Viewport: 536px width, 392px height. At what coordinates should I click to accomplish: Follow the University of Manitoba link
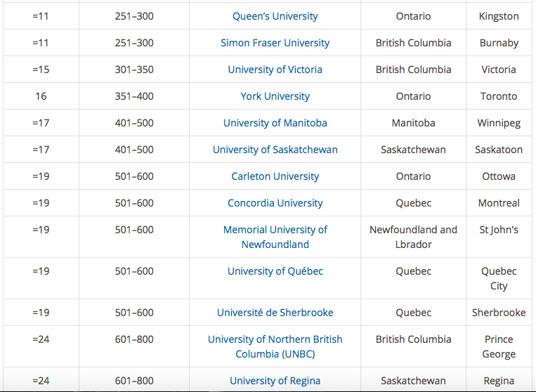click(x=275, y=123)
